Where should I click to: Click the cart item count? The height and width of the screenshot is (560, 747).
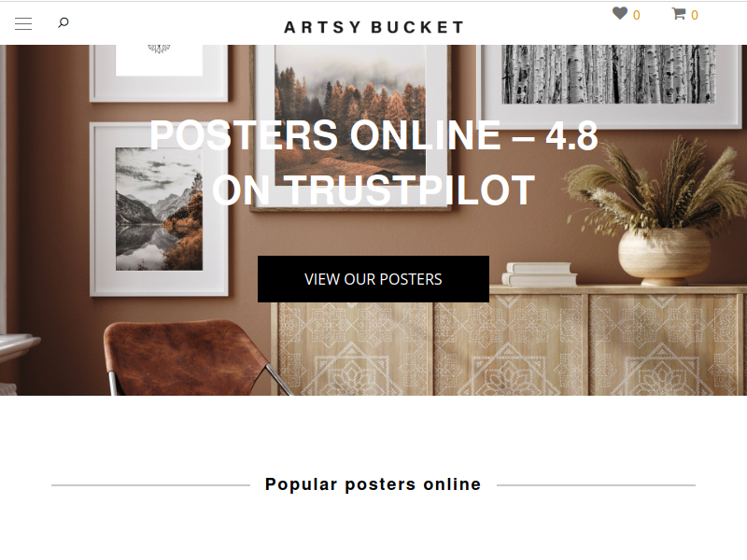(x=695, y=15)
